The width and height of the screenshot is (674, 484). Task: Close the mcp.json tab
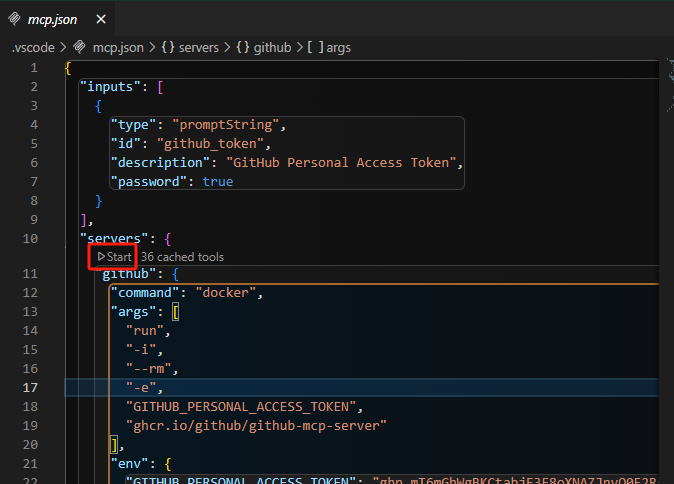coord(101,19)
